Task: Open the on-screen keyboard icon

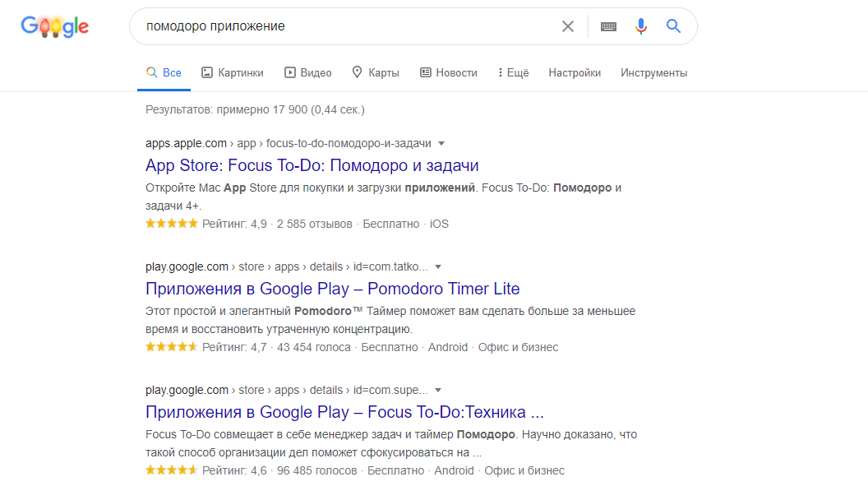Action: 608,26
